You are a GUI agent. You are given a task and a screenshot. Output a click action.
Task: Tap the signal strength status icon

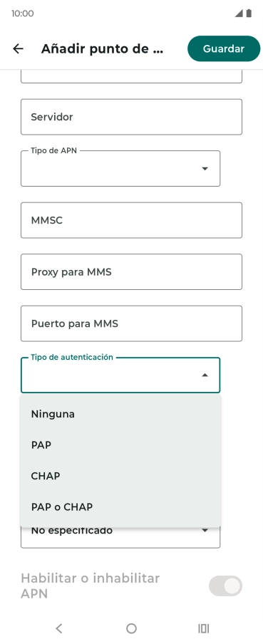(239, 14)
